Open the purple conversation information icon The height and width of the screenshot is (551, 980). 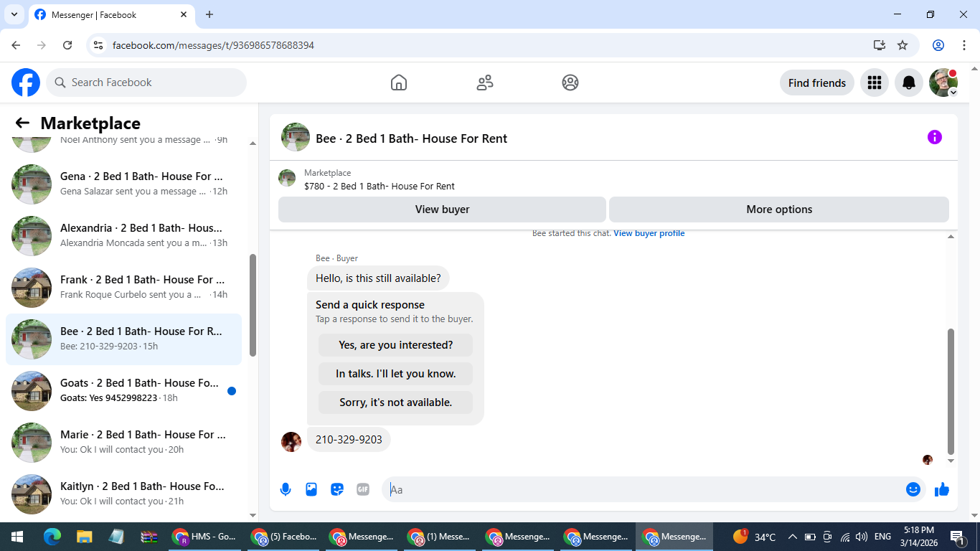tap(934, 137)
